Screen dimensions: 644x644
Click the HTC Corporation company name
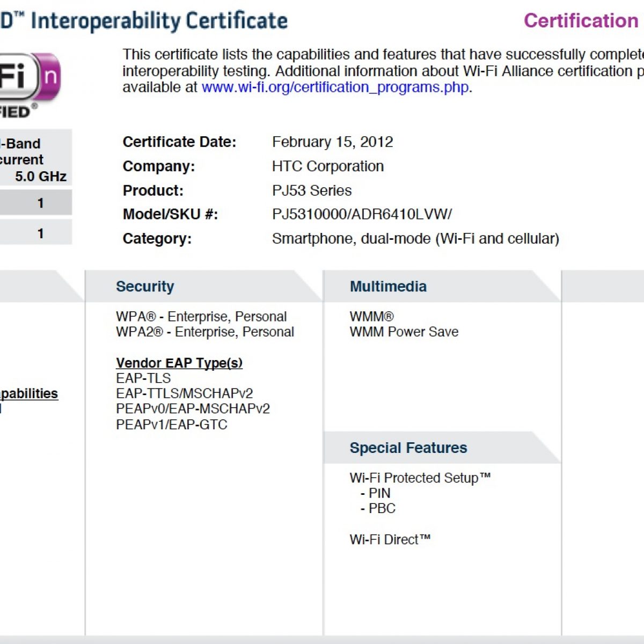tap(327, 166)
